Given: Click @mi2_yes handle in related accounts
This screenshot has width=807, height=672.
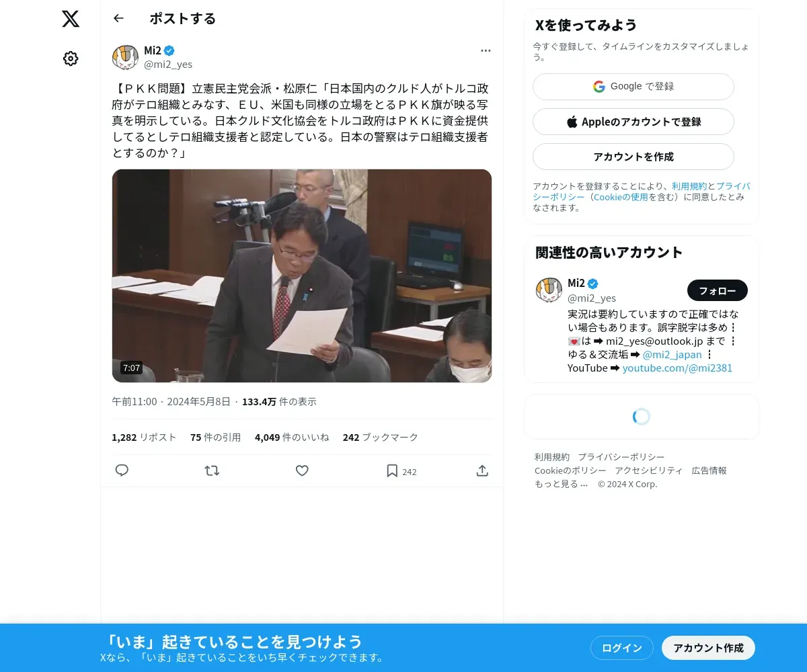Looking at the screenshot, I should click(x=592, y=298).
